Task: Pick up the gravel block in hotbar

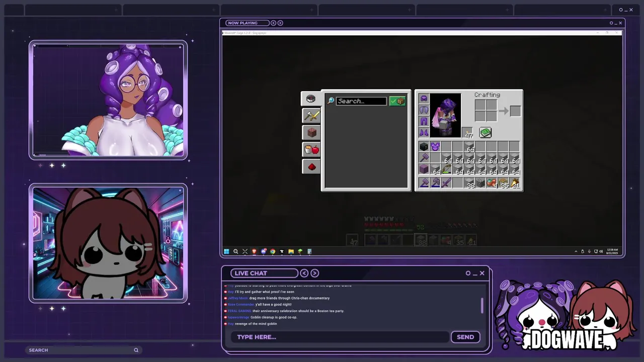Action: tap(481, 184)
